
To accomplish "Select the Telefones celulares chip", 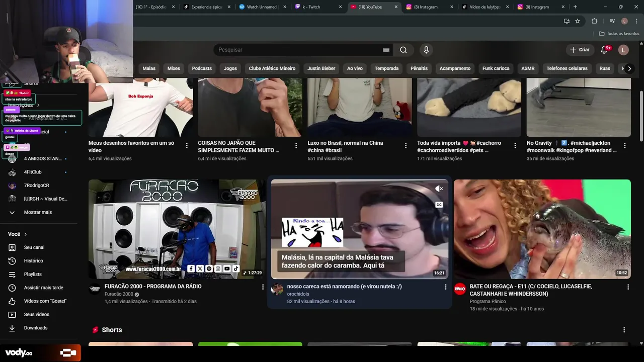I will [567, 68].
